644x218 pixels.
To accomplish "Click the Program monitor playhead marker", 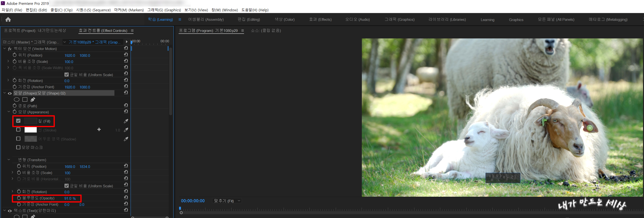I will (180, 208).
